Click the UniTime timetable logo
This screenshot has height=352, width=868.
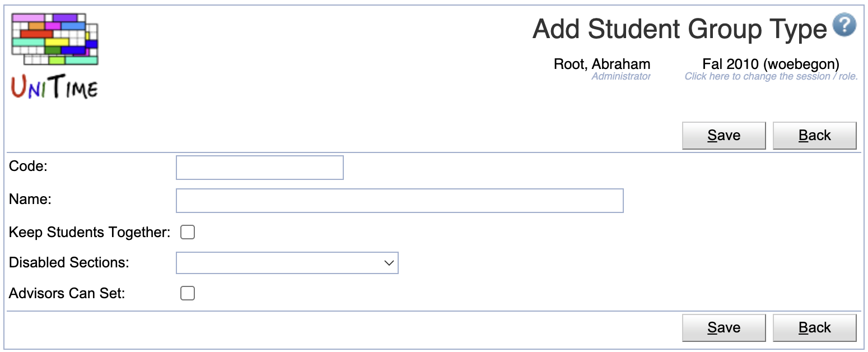click(x=55, y=55)
